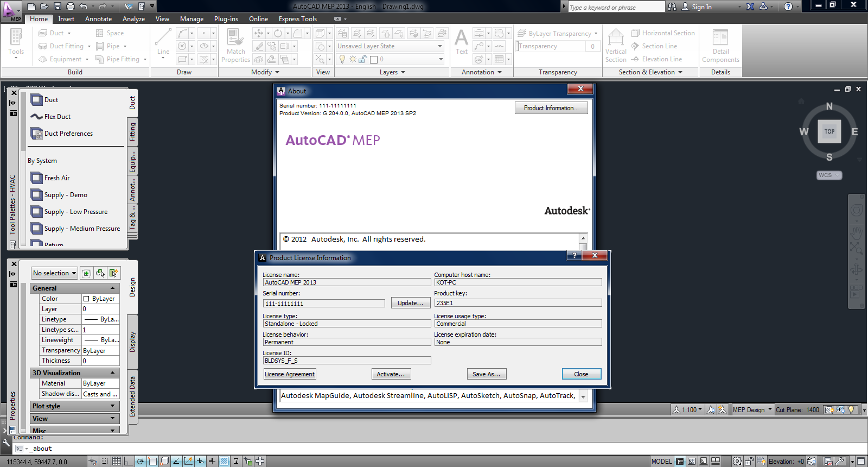868x467 pixels.
Task: Click the Plot printer icon in quick access toolbar
Action: click(71, 7)
